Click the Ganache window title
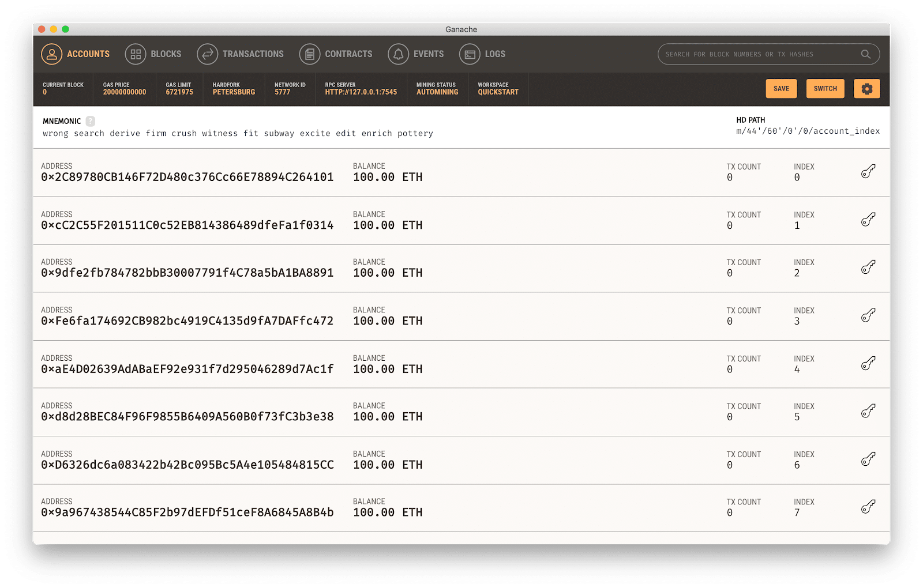Viewport: 923px width, 588px height. pyautogui.click(x=461, y=29)
